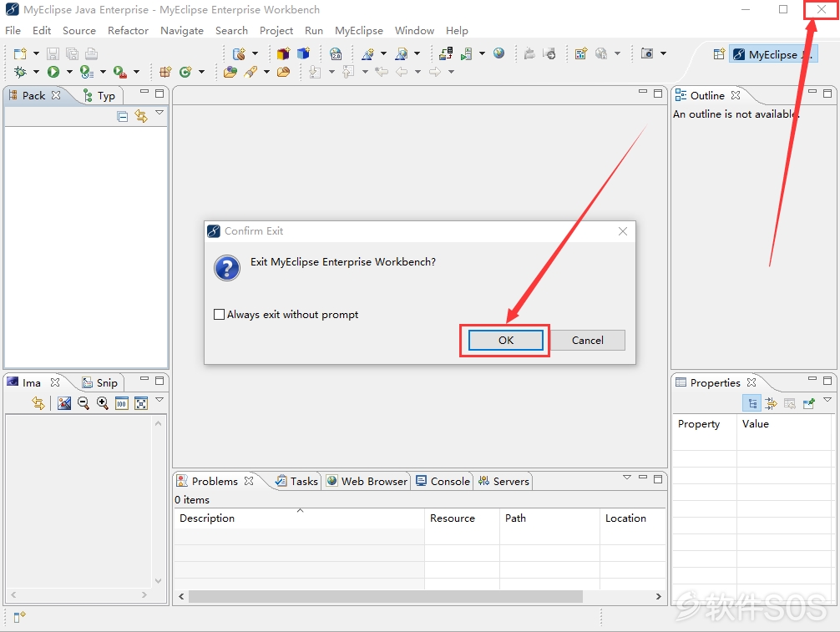Switch to the Console tab
Screen dimensions: 840x632
click(x=443, y=482)
